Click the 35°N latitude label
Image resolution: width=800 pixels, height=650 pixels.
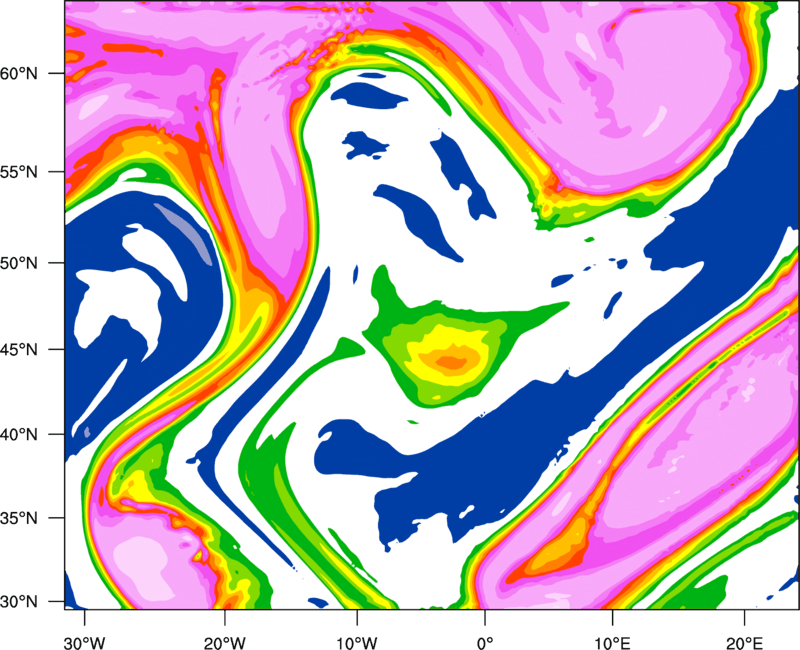19,518
